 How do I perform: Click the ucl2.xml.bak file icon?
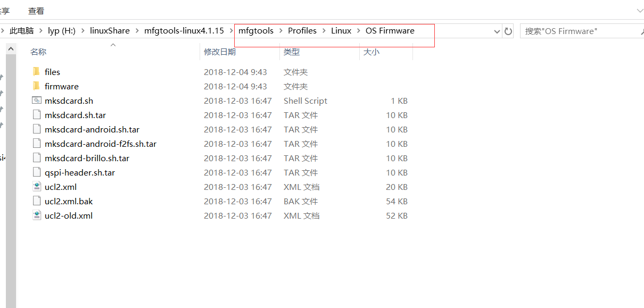[36, 201]
